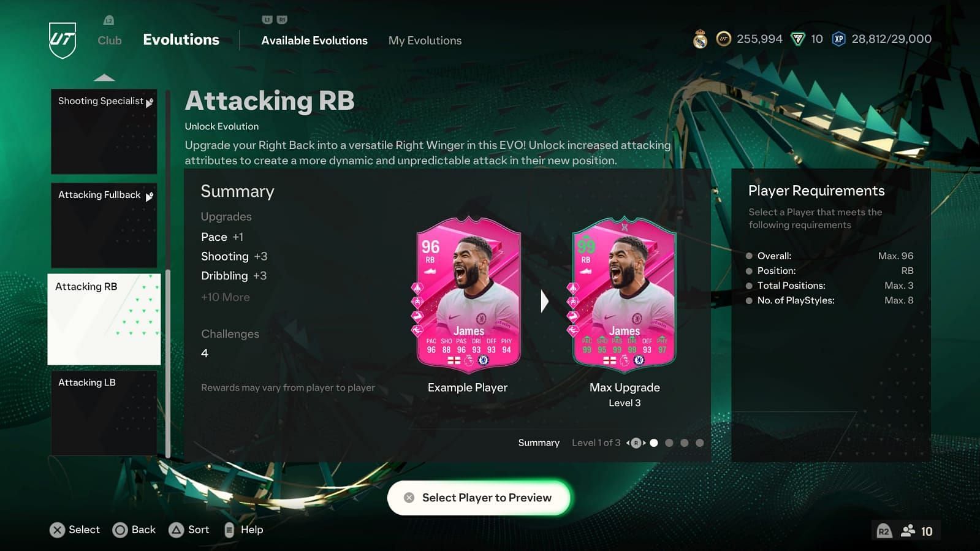This screenshot has width=980, height=551.
Task: Click the triangle Sort button icon
Action: point(176,530)
